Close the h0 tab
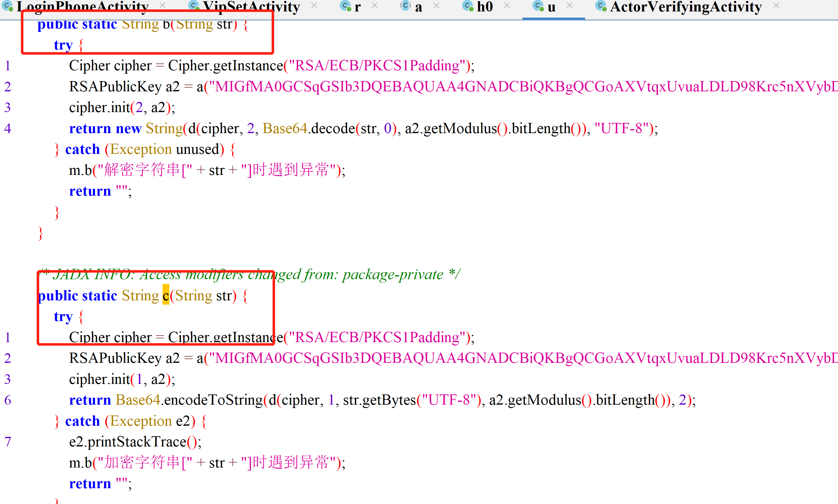 point(507,6)
